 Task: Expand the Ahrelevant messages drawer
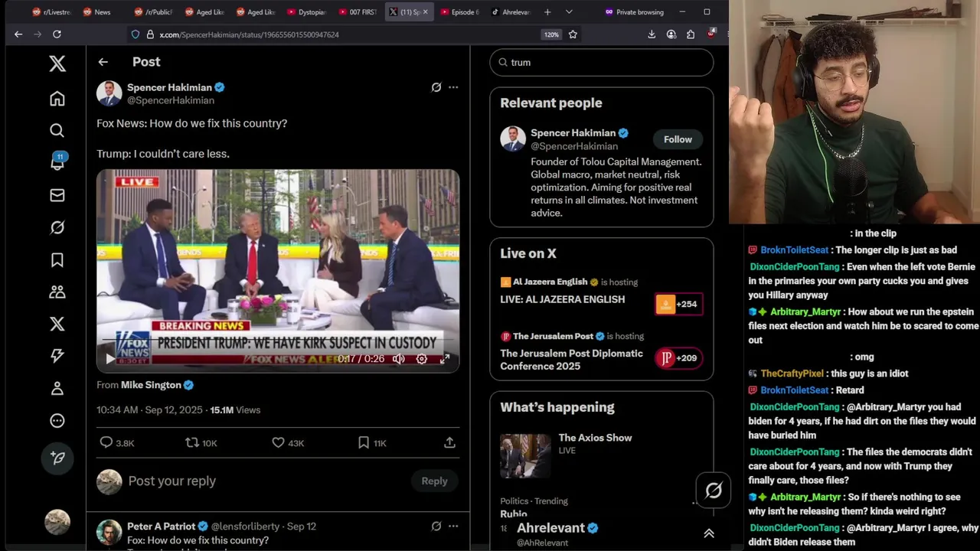pos(709,534)
